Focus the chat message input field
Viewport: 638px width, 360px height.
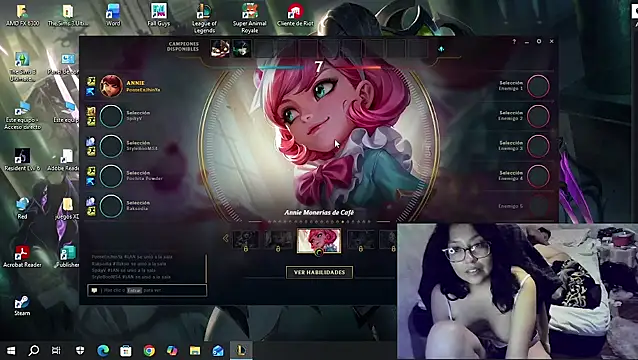click(x=147, y=290)
